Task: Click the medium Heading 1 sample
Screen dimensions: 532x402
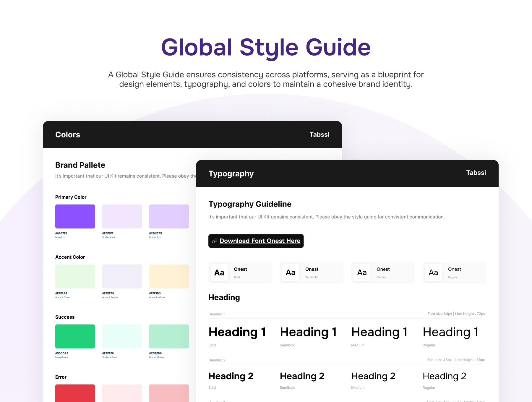Action: pyautogui.click(x=379, y=332)
